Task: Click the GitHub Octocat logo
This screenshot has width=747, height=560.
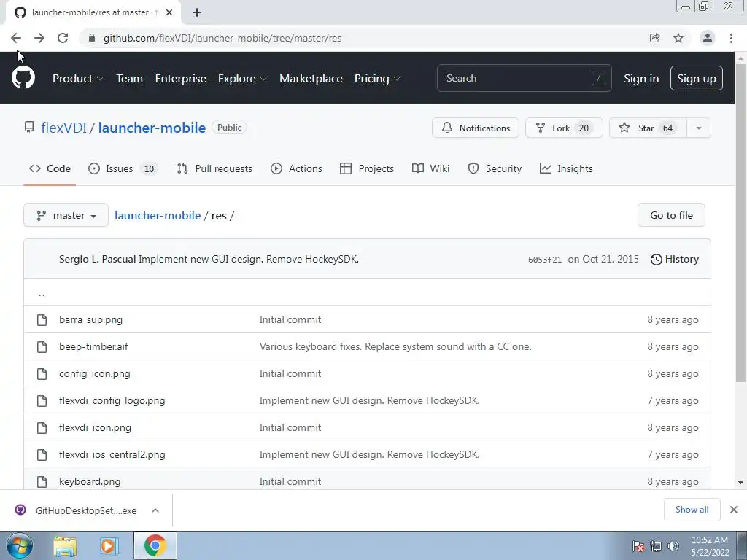Action: [23, 78]
